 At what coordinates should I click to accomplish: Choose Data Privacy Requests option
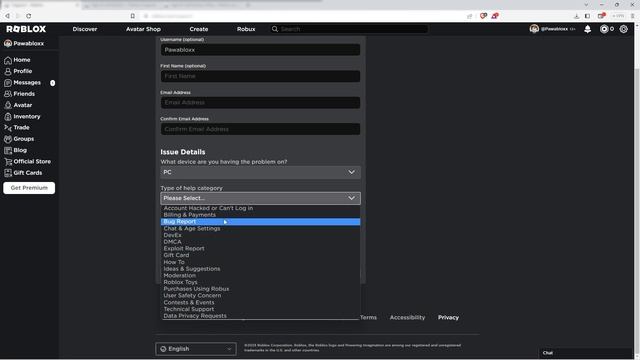(260, 316)
